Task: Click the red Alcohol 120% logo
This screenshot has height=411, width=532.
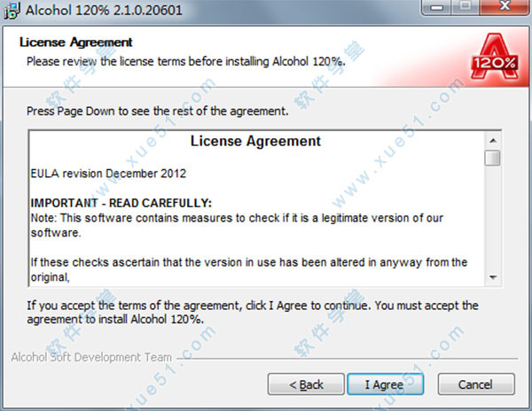Action: [x=495, y=56]
